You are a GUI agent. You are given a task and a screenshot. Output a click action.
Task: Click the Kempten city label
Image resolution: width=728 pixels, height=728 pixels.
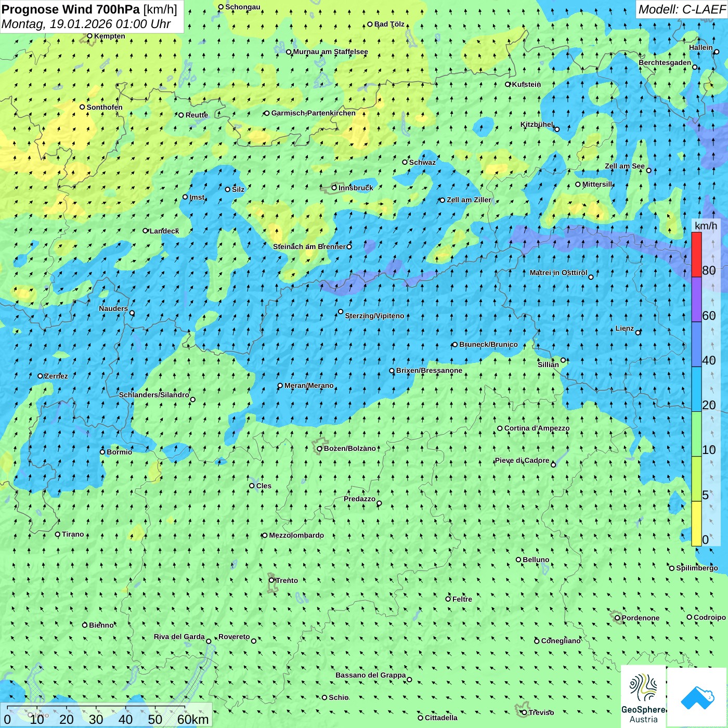(x=109, y=36)
